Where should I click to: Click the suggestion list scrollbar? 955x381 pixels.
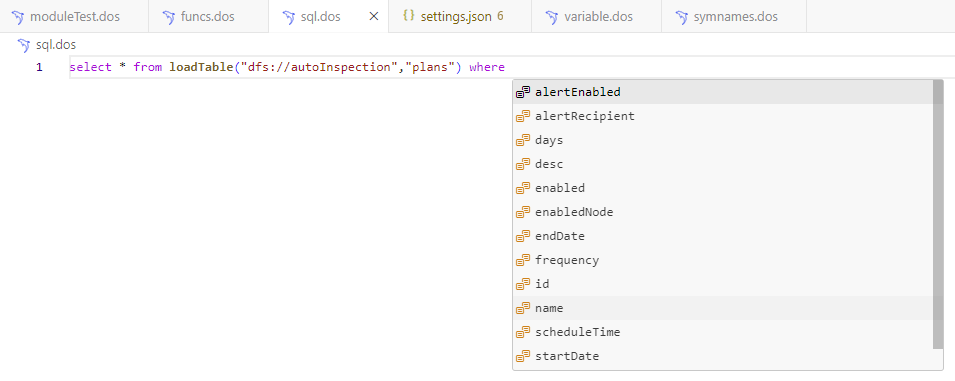tap(938, 215)
